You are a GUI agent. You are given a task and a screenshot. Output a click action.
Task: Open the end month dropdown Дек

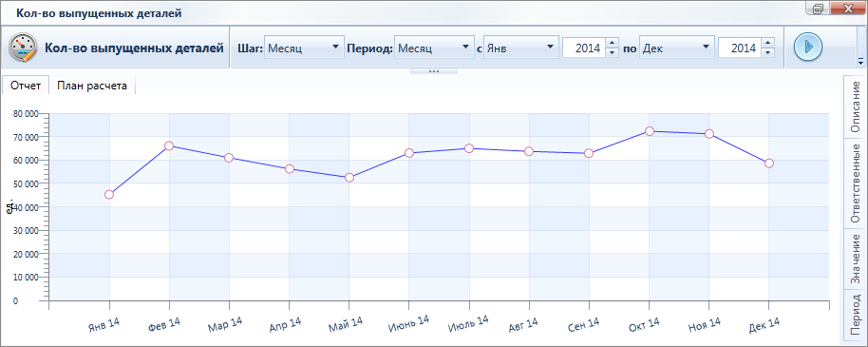coord(676,48)
